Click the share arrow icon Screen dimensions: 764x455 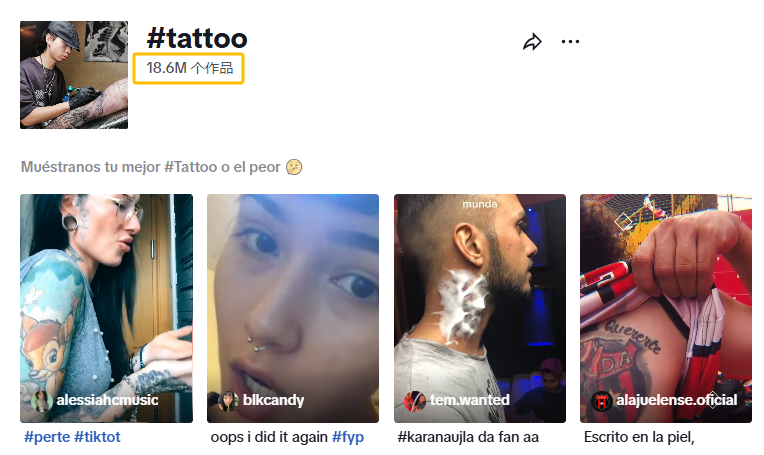pos(532,42)
